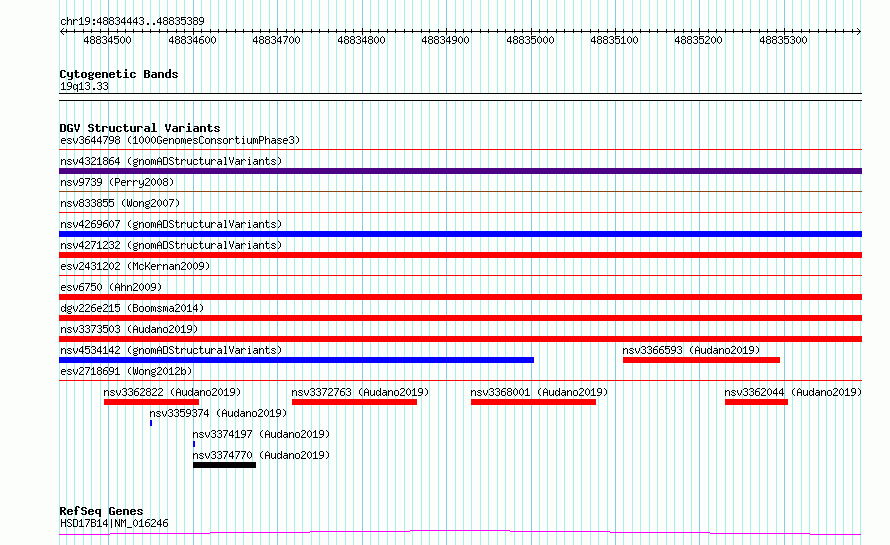The width and height of the screenshot is (890, 545).
Task: Select variant nsv3373503 (Audano2019) label
Action: click(x=129, y=329)
